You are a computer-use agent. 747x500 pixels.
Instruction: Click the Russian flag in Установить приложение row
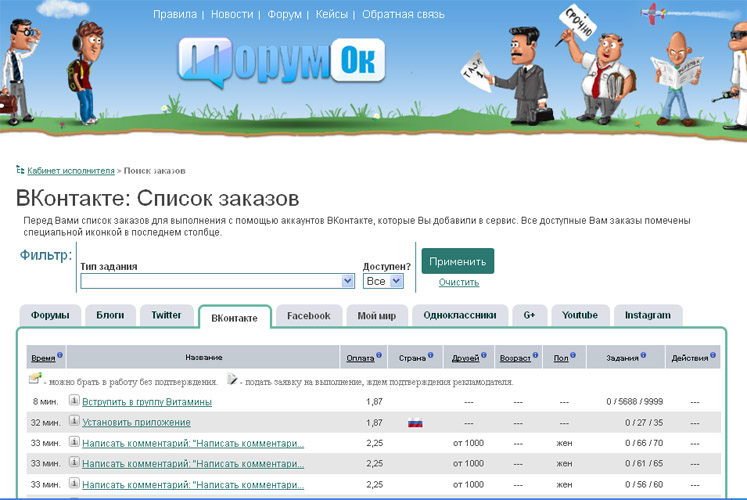coord(415,422)
